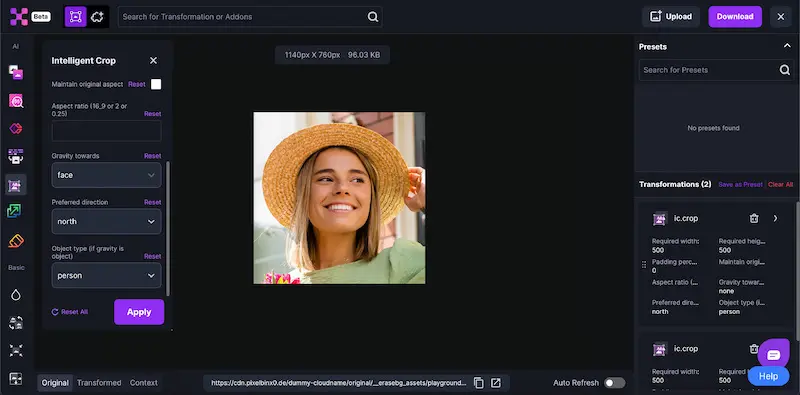Image resolution: width=800 pixels, height=395 pixels.
Task: Open the orange eraser tool in sidebar
Action: click(16, 240)
